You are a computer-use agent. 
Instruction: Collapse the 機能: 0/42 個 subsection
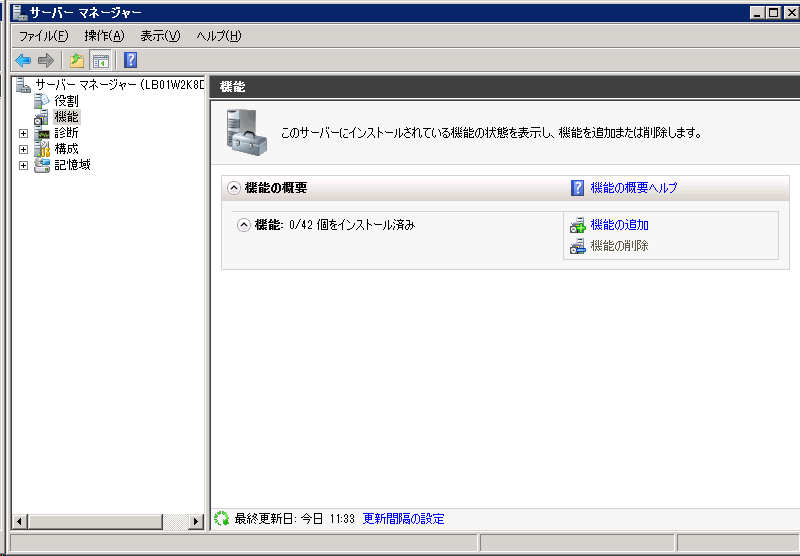click(x=244, y=225)
